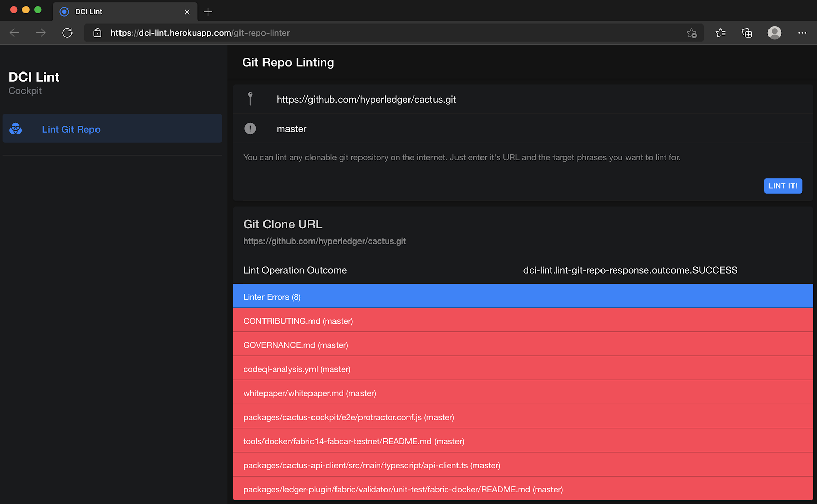Close the DCI Lint tab
This screenshot has height=504, width=817.
(187, 12)
